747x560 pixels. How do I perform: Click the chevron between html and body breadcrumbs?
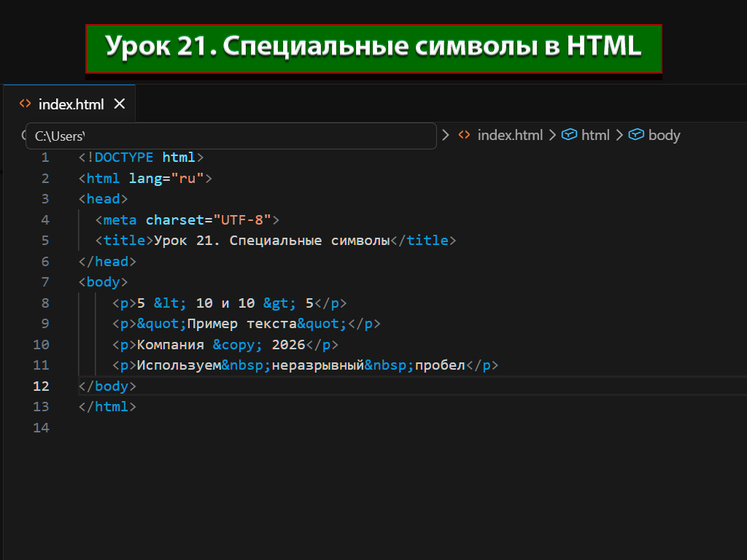tap(620, 135)
